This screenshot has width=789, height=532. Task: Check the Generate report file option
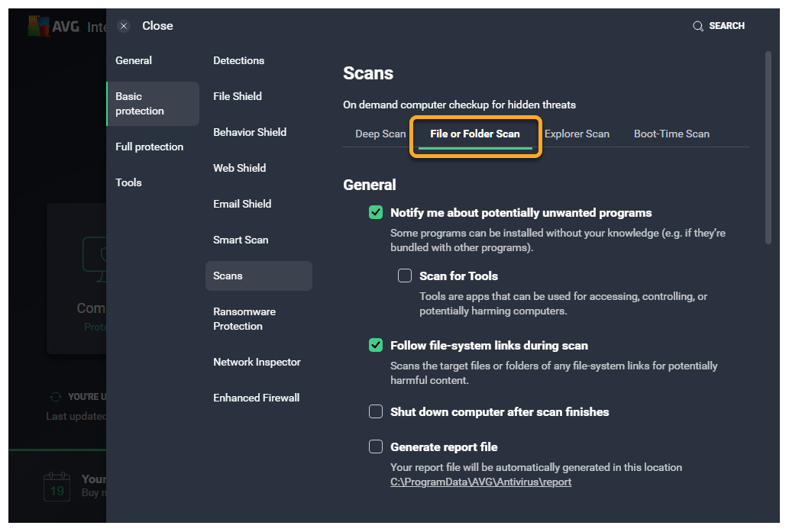(x=376, y=447)
